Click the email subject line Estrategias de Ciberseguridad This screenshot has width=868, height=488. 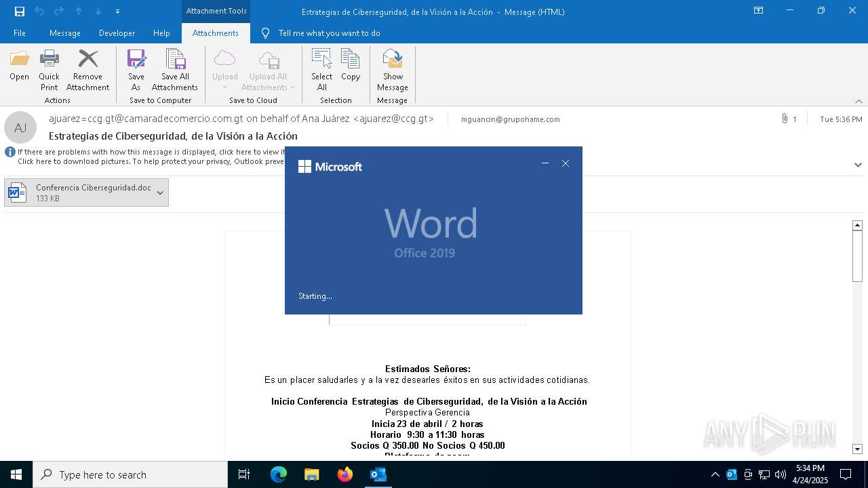tap(173, 136)
